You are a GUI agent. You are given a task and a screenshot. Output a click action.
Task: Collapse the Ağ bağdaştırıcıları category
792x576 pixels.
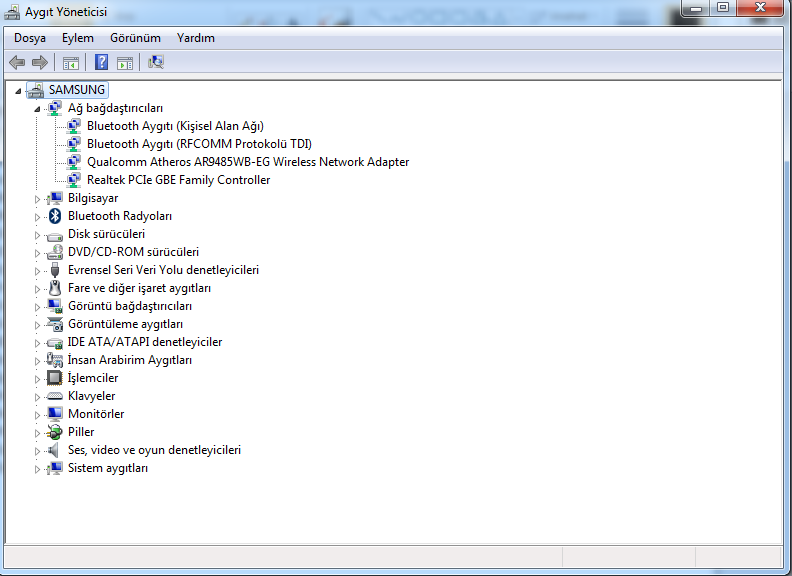[38, 108]
